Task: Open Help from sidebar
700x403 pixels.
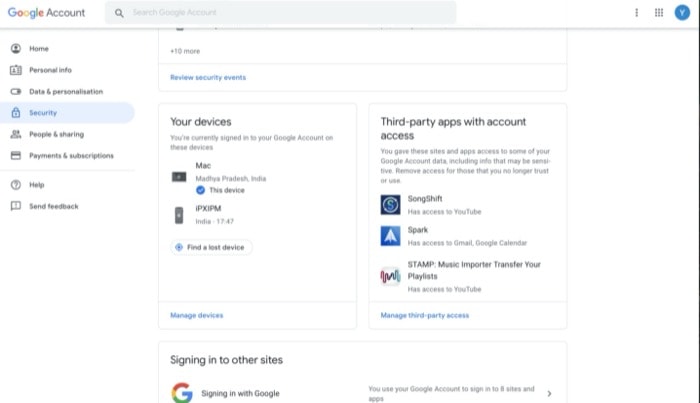Action: pyautogui.click(x=67, y=184)
